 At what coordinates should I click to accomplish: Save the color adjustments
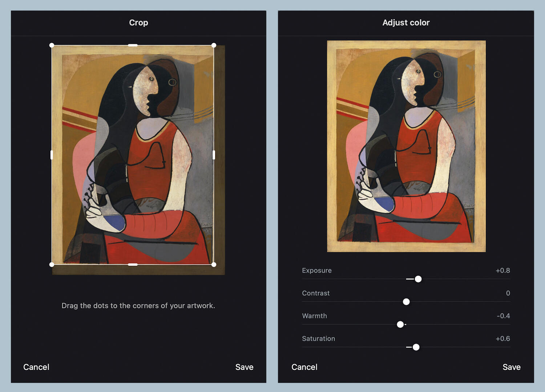tap(512, 367)
